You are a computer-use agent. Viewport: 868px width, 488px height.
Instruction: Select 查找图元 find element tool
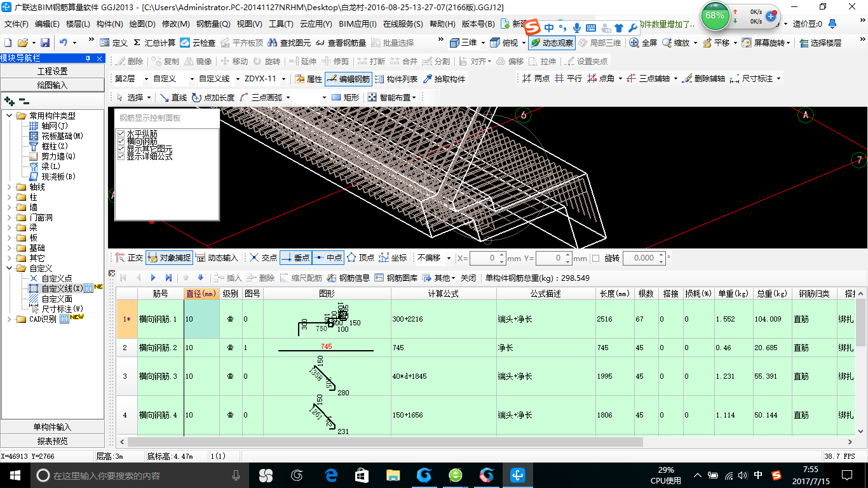click(289, 43)
